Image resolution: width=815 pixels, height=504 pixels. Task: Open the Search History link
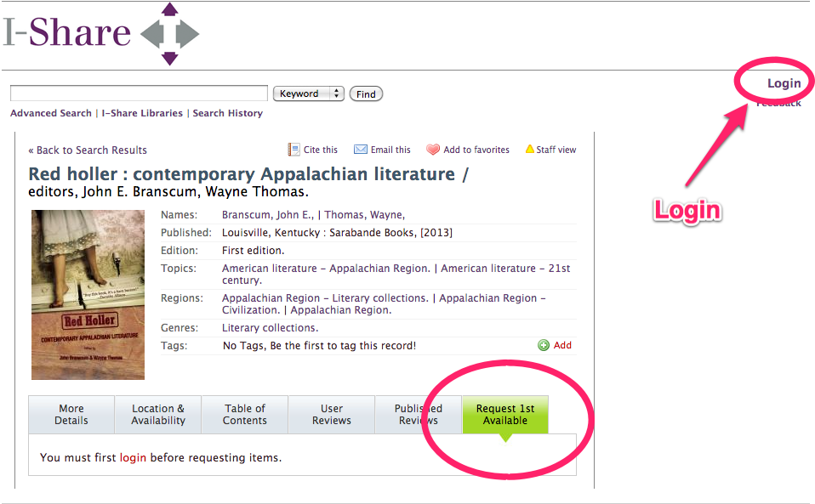pos(227,113)
